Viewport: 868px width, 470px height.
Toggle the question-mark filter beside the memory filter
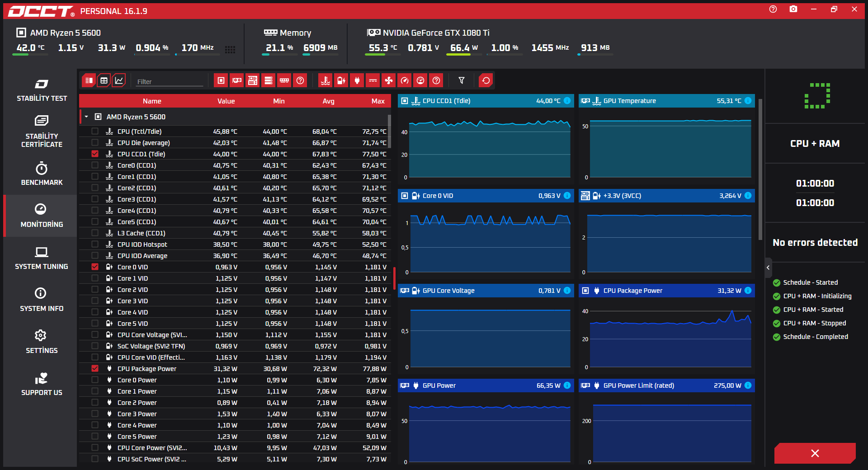point(300,80)
